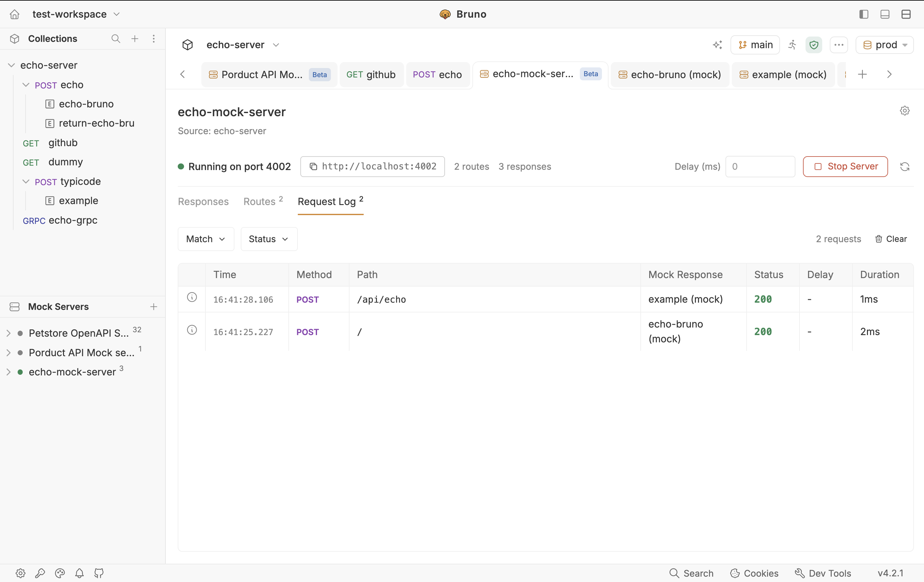Collapse the POST typicode request
This screenshot has height=582, width=924.
click(26, 181)
